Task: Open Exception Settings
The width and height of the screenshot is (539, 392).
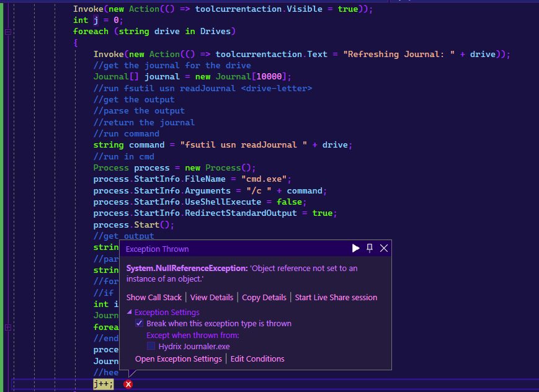Action: 178,359
